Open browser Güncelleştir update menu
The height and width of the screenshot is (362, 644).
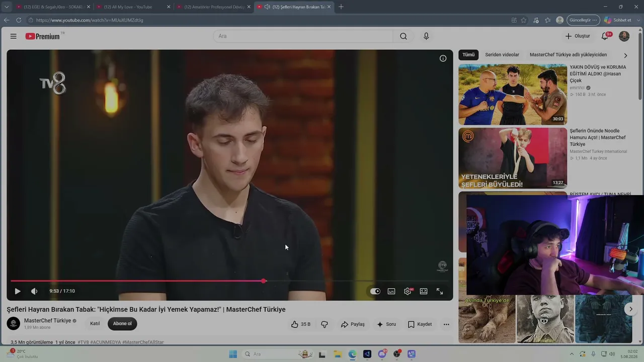(583, 20)
